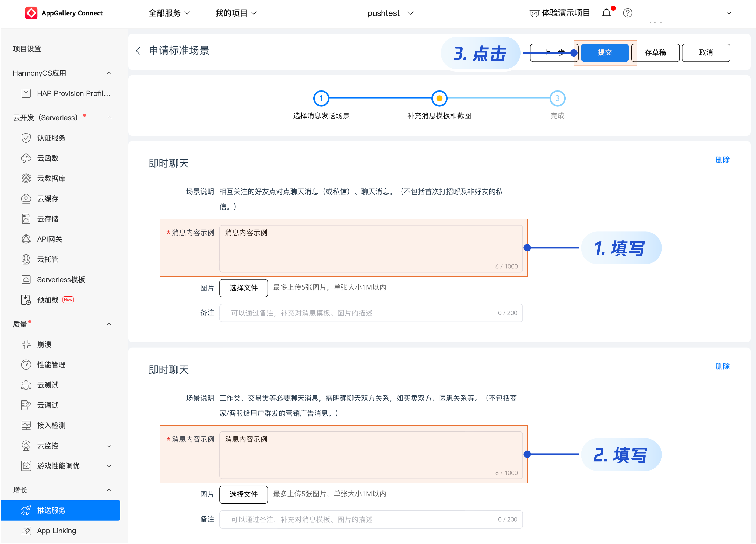This screenshot has width=756, height=544.
Task: Collapse the 增长 section
Action: click(x=109, y=490)
